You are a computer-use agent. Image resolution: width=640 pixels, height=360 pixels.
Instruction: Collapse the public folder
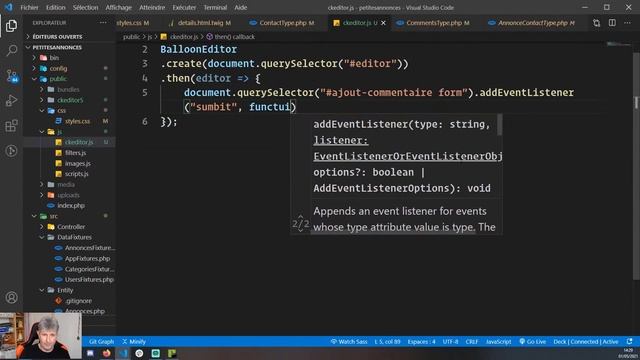tap(58, 79)
